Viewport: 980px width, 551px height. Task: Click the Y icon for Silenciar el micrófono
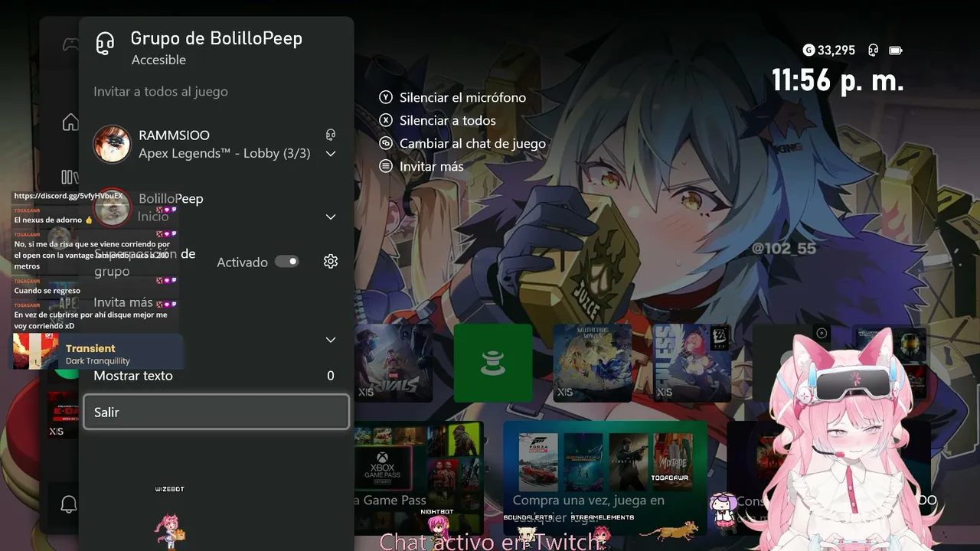386,98
